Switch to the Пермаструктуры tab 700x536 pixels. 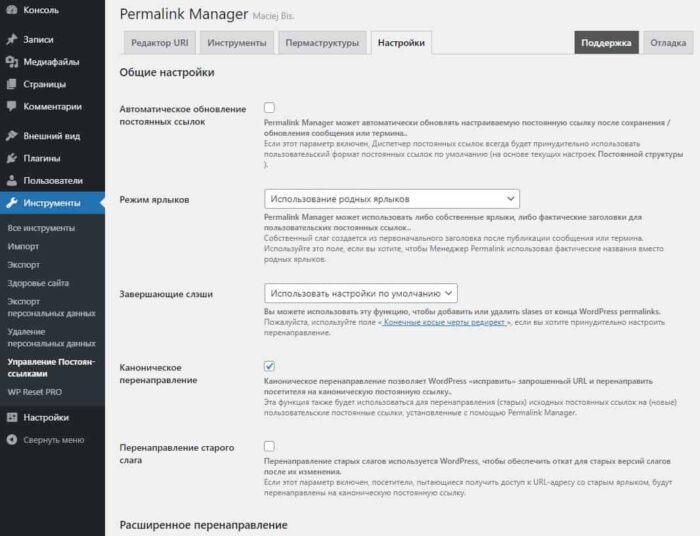click(x=321, y=43)
